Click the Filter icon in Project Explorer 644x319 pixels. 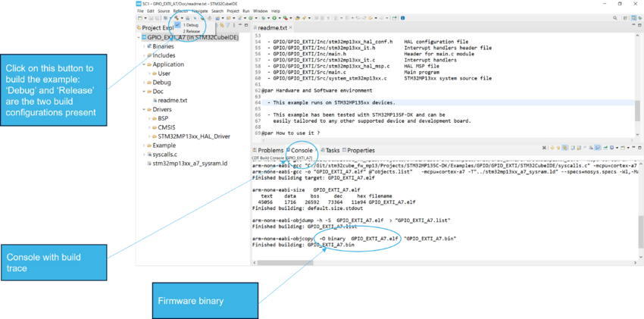pyautogui.click(x=228, y=25)
